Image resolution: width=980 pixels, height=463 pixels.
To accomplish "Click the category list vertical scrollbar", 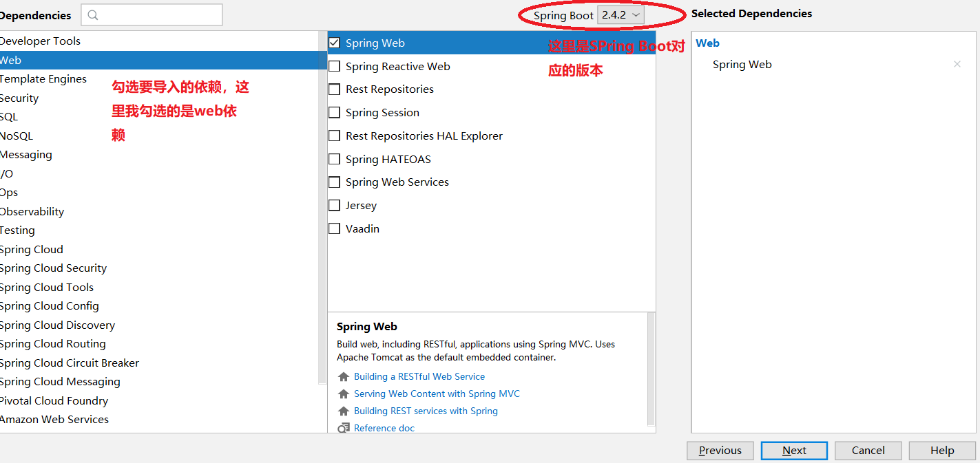I will (322, 206).
